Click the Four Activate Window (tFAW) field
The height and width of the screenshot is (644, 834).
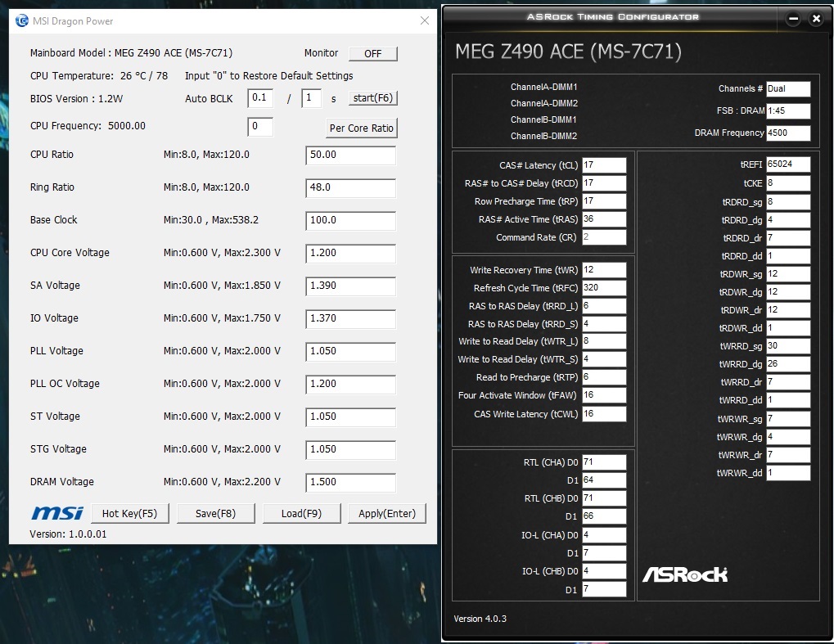(604, 396)
